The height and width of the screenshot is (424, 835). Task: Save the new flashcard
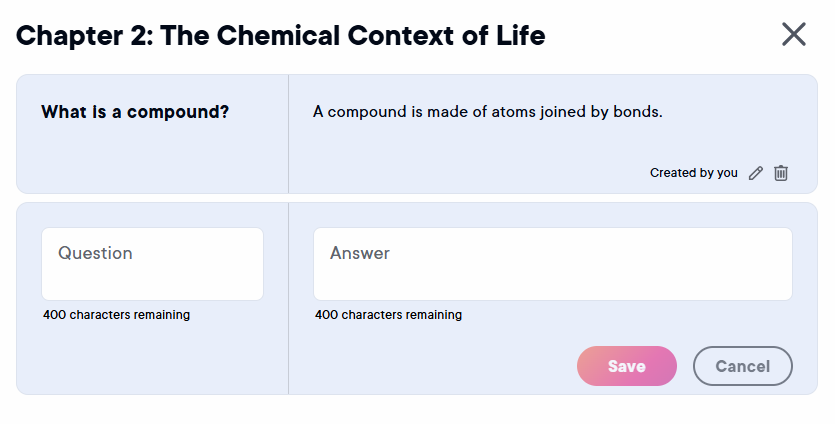tap(626, 366)
